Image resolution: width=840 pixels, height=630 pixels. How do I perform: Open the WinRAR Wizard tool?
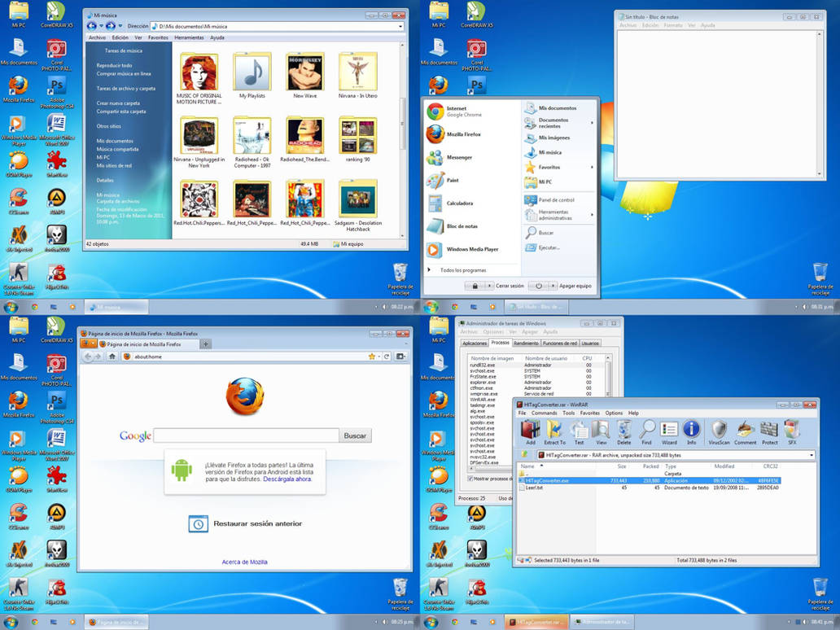(x=667, y=429)
